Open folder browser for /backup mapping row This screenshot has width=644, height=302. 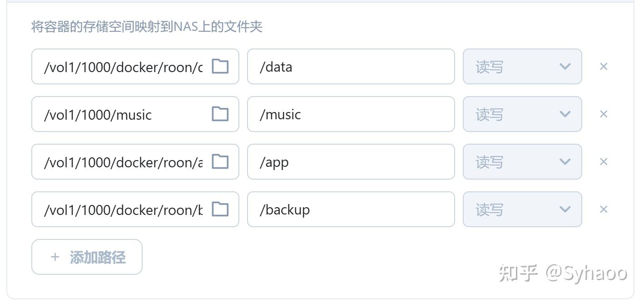point(220,209)
